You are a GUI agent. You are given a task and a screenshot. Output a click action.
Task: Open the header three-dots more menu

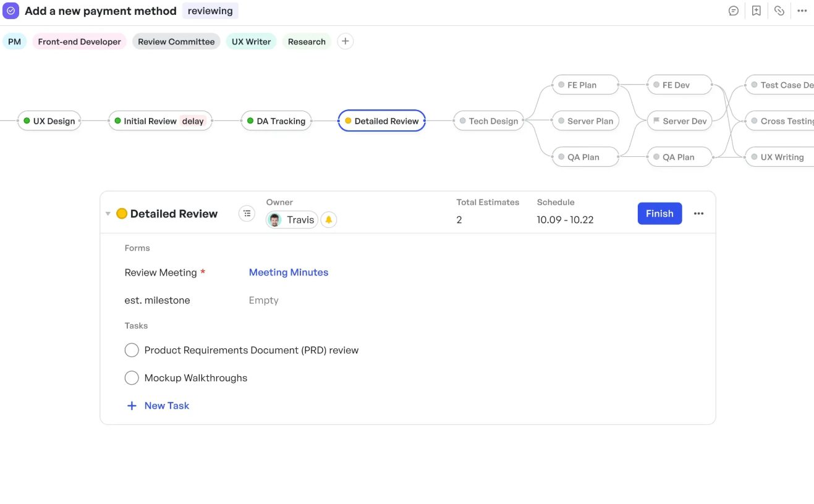(x=802, y=11)
